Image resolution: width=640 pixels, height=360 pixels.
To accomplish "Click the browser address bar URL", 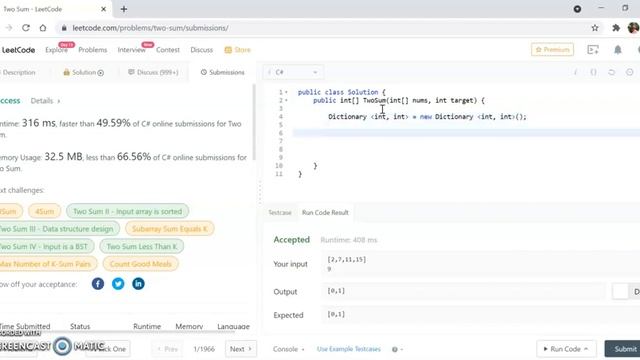I will [150, 28].
